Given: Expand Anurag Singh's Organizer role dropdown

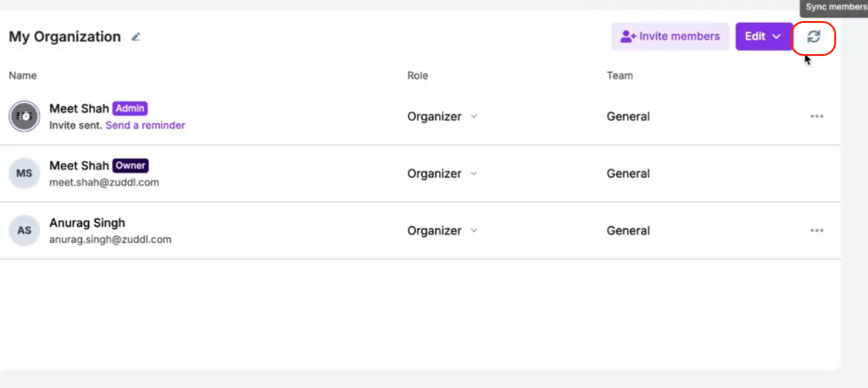Looking at the screenshot, I should (442, 231).
